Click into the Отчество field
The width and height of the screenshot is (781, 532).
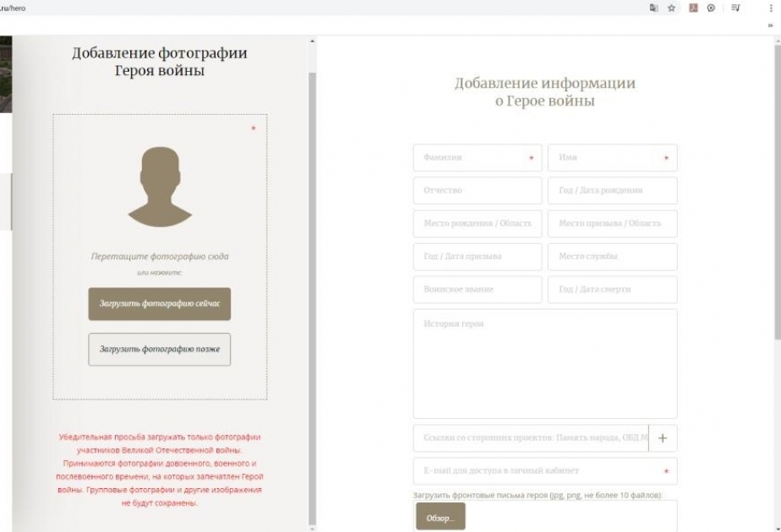[478, 191]
